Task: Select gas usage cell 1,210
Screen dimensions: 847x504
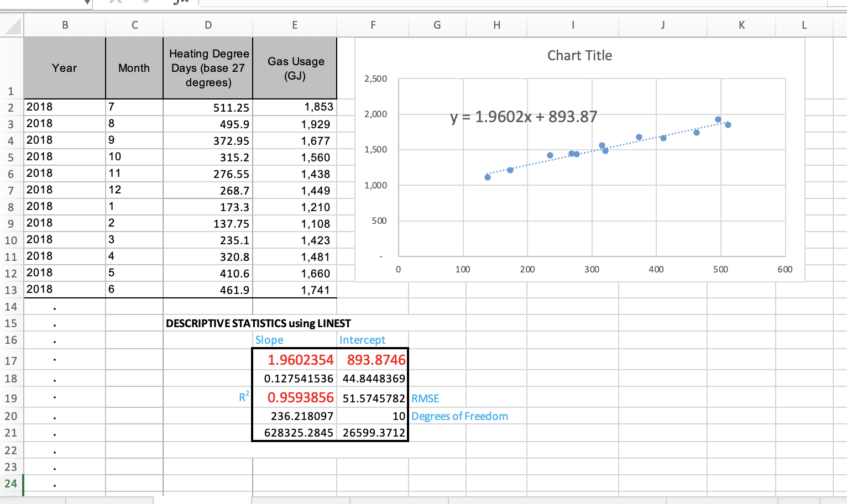Action: (295, 207)
